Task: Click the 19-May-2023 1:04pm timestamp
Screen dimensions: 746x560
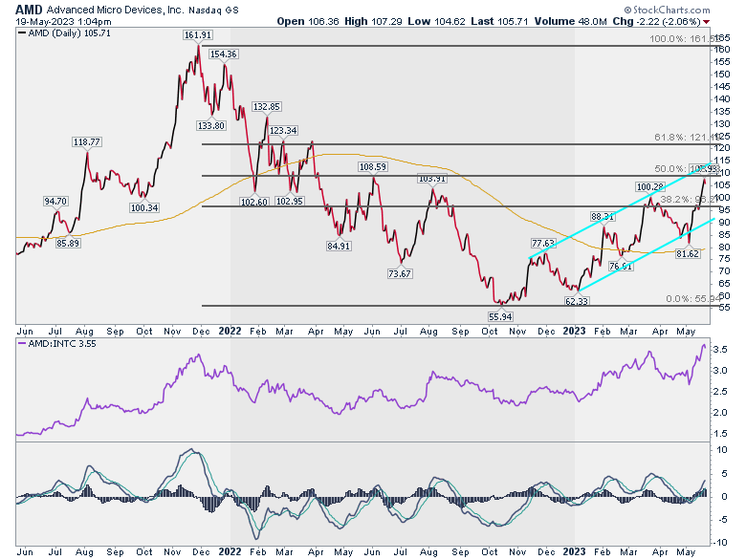Action: coord(63,22)
